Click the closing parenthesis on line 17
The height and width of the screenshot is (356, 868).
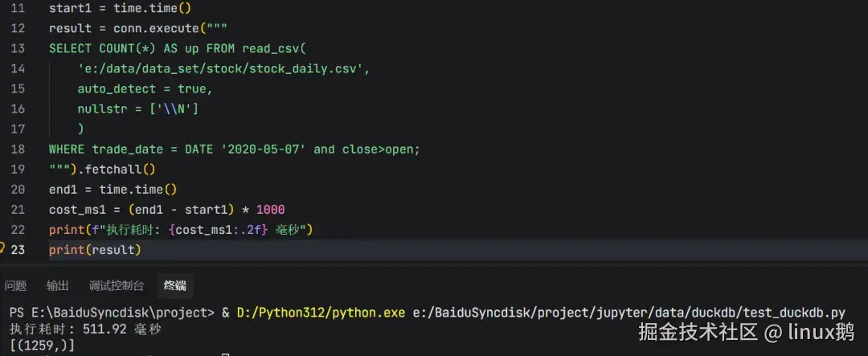click(81, 129)
